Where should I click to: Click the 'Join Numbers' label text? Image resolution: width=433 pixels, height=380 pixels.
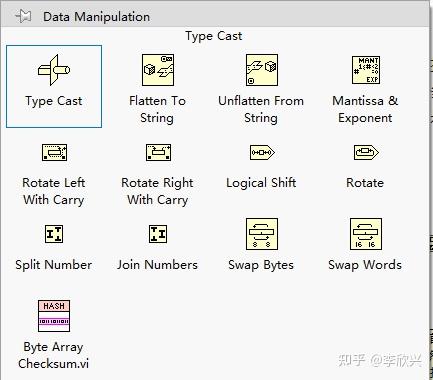coord(157,265)
